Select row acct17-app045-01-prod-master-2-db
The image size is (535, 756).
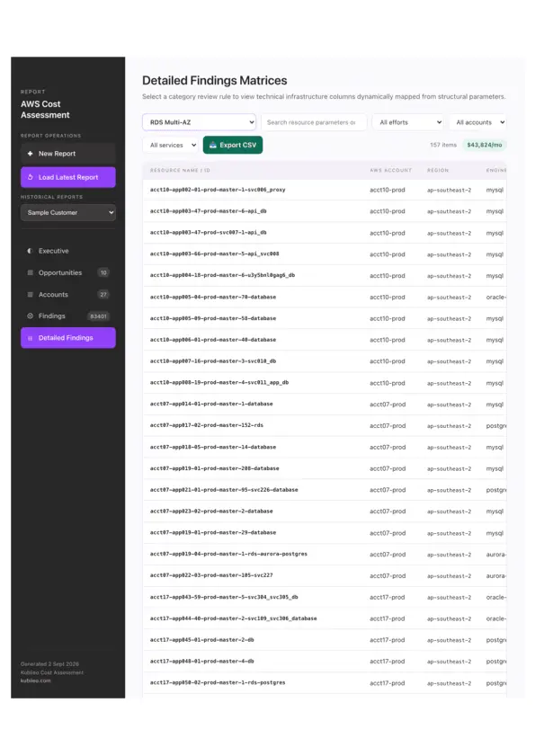pyautogui.click(x=325, y=640)
